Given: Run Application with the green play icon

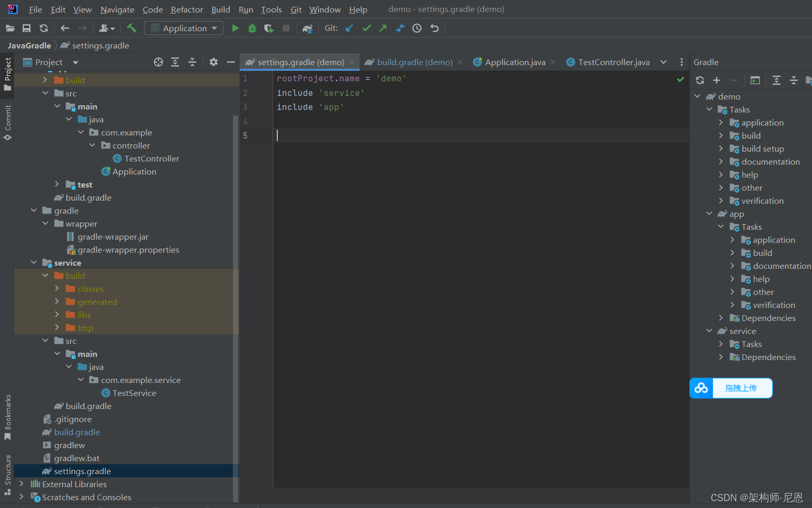Looking at the screenshot, I should tap(235, 28).
